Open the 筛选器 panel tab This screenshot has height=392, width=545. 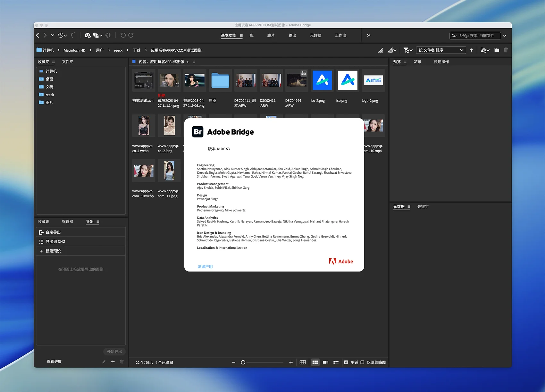(x=67, y=221)
